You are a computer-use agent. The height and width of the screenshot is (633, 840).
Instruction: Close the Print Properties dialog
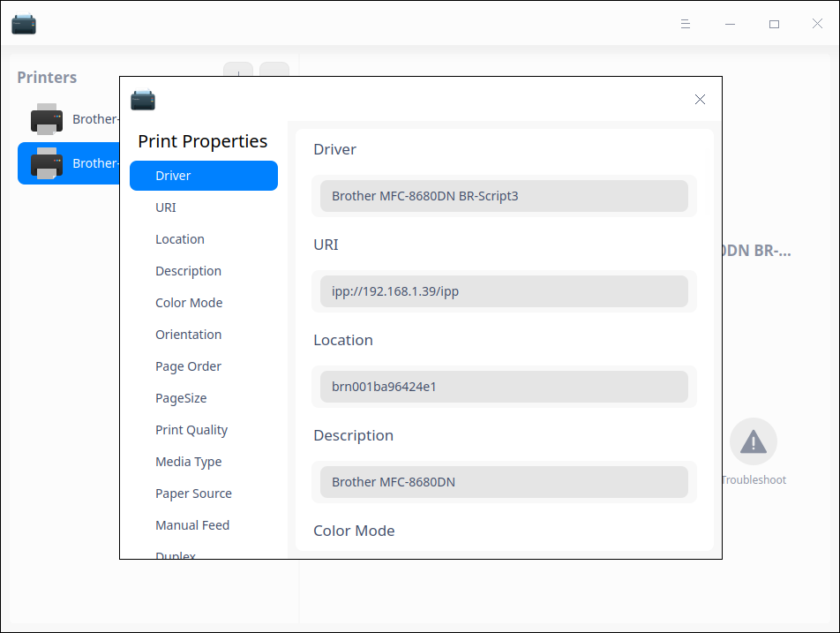point(700,99)
